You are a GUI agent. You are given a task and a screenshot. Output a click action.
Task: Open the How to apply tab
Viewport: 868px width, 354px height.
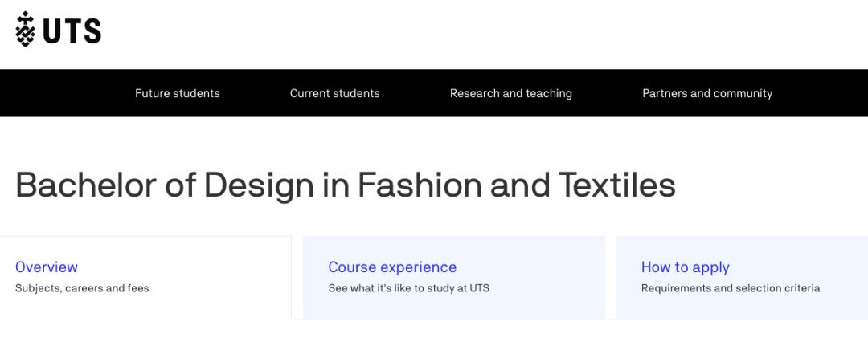pos(686,267)
